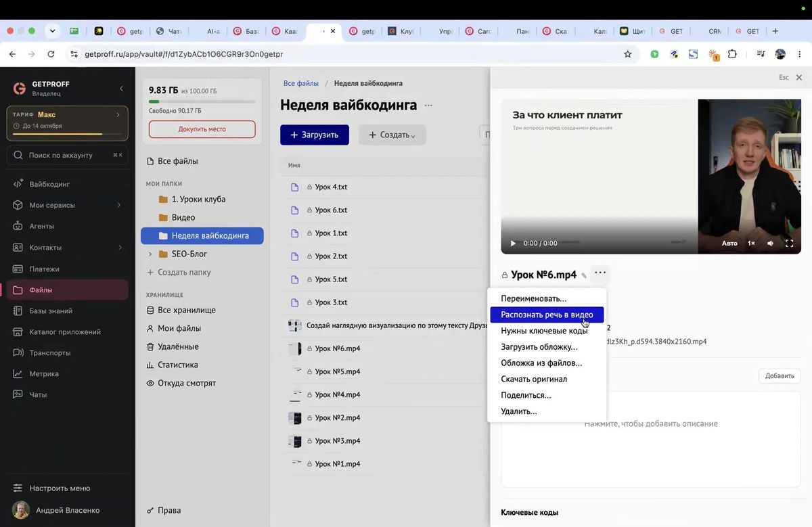Open Все файлы breadcrumb link
The height and width of the screenshot is (527, 812).
coord(301,83)
